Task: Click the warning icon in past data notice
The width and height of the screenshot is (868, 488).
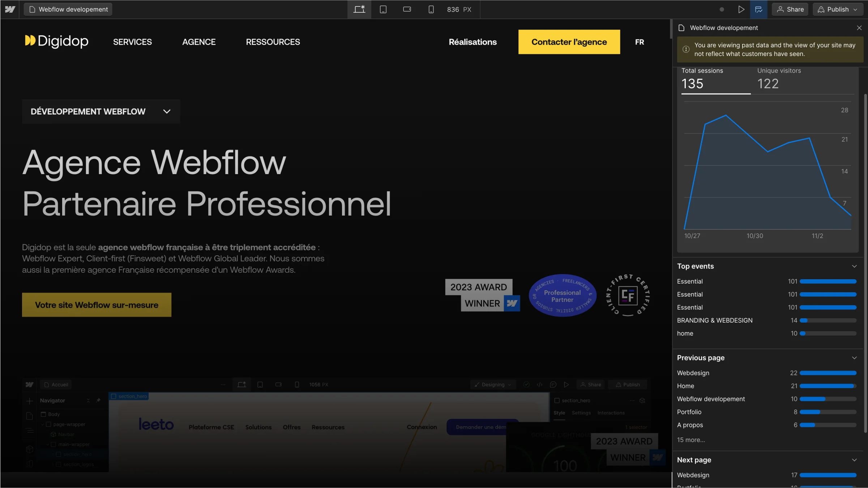Action: (x=686, y=49)
